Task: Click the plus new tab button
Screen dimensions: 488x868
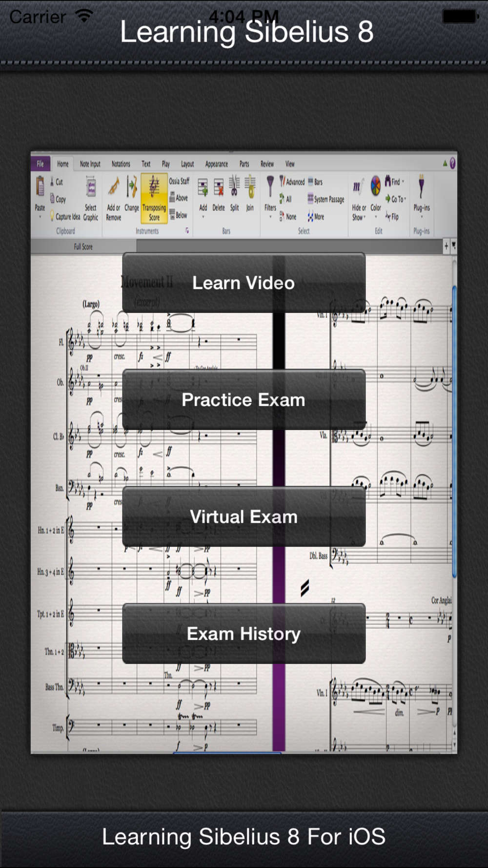Action: coord(446,246)
